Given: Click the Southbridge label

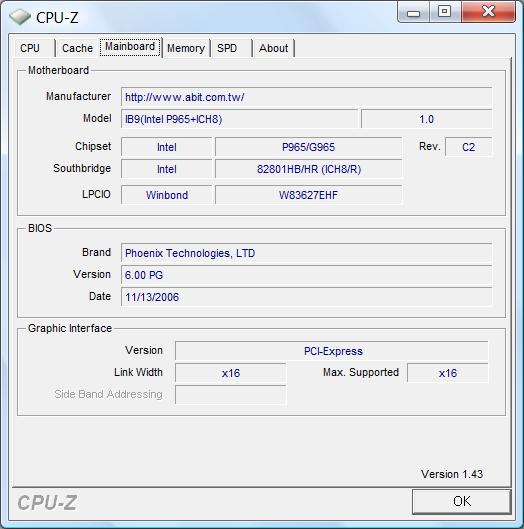Looking at the screenshot, I should [82, 168].
